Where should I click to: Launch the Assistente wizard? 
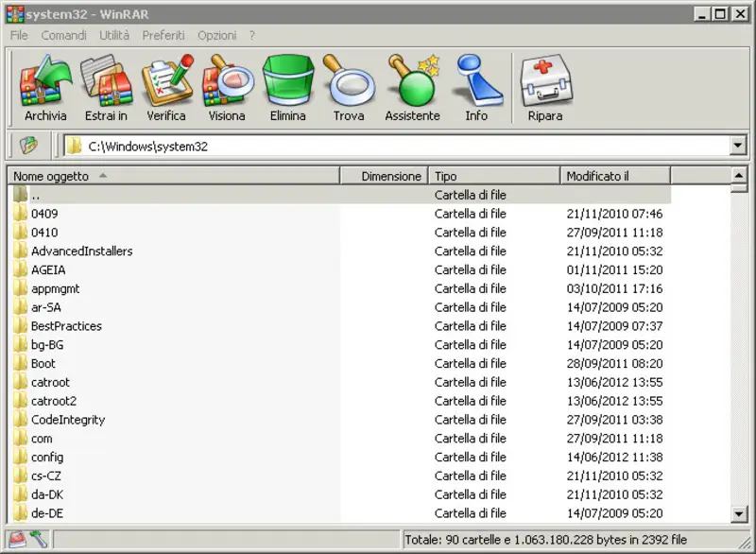[413, 87]
